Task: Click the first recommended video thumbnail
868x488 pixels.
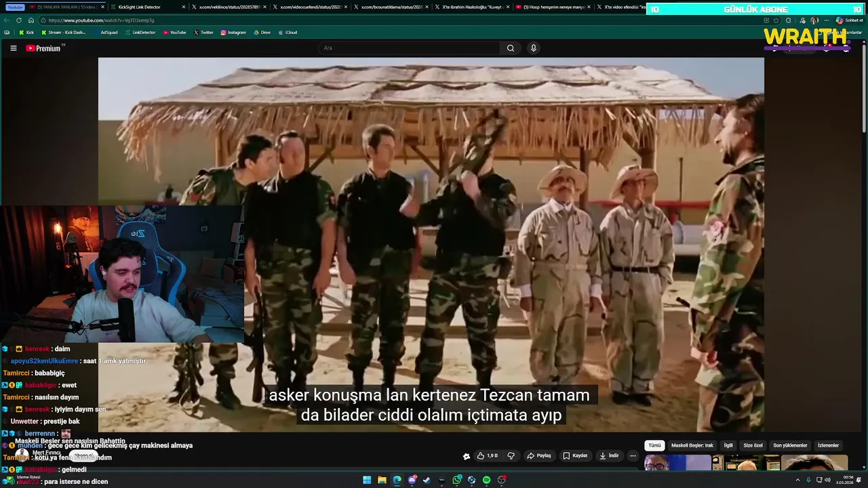Action: (x=678, y=463)
